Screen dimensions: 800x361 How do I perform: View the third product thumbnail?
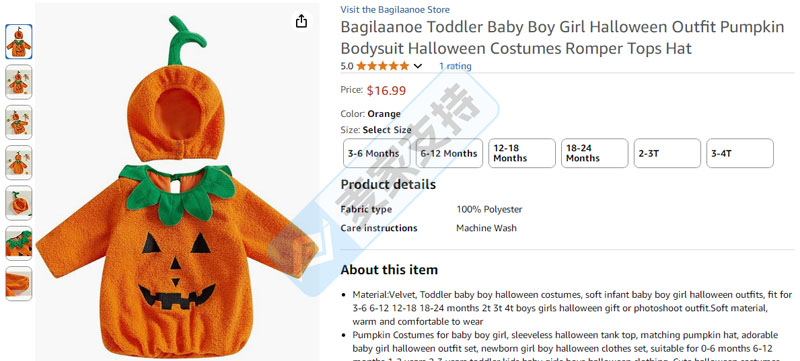(19, 122)
